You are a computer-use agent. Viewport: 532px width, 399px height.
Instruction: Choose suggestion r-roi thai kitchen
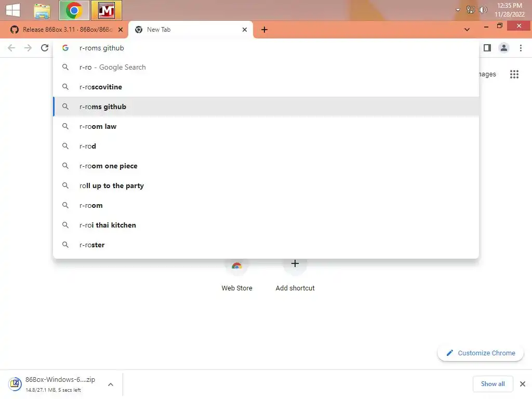(x=266, y=225)
